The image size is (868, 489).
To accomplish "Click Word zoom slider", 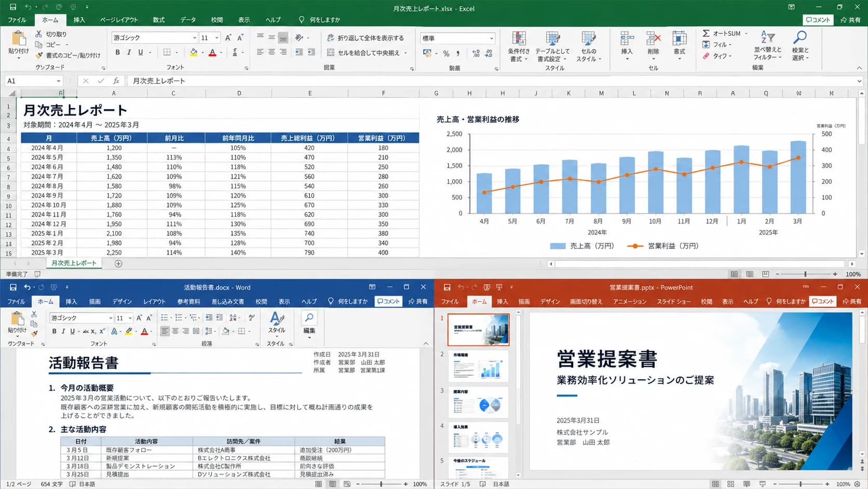I will [x=382, y=484].
